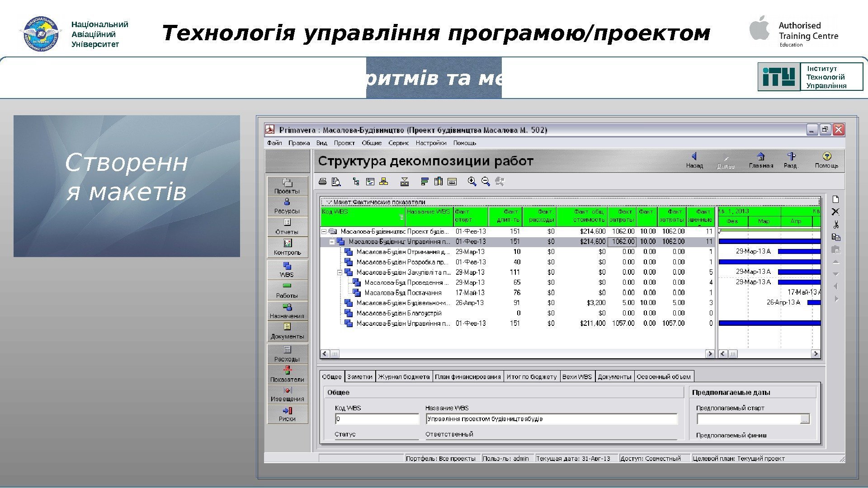868x488 pixels.
Task: Open the Ресурсы sidebar section
Action: pos(287,206)
